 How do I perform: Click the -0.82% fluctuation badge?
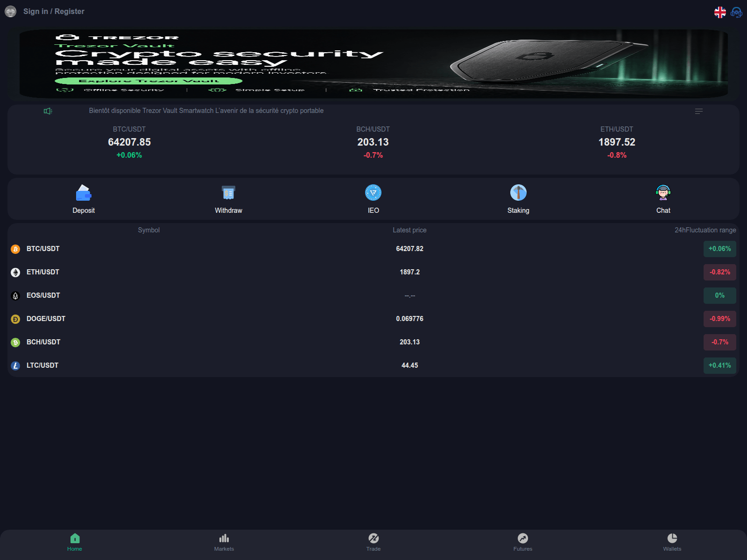pyautogui.click(x=720, y=272)
